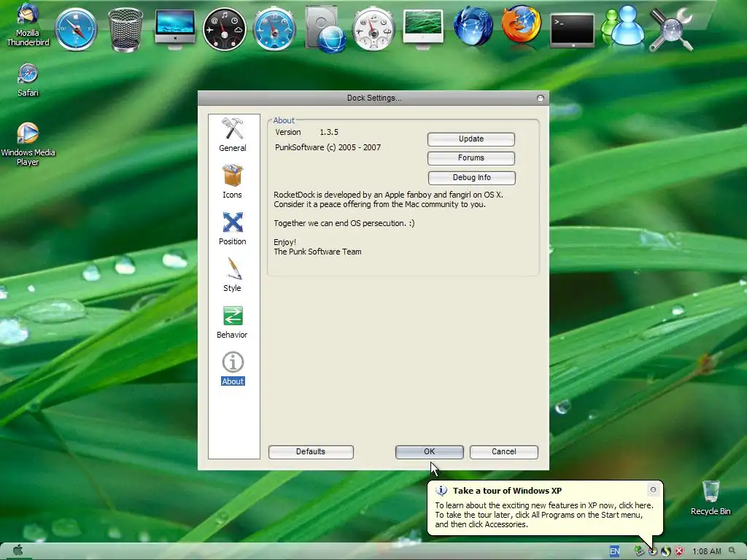Open the hard drive with globe dock icon
747x560 pixels.
click(x=325, y=29)
